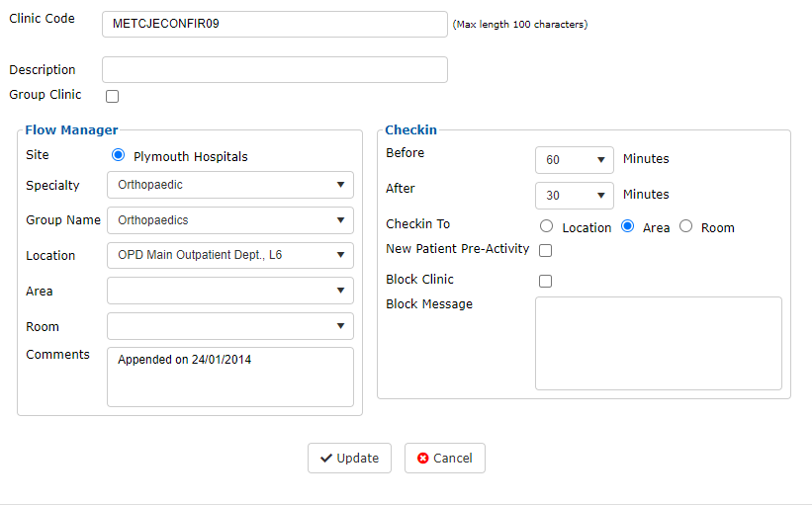Screen dimensions: 812x505
Task: Open the empty Area dropdown
Action: [230, 291]
